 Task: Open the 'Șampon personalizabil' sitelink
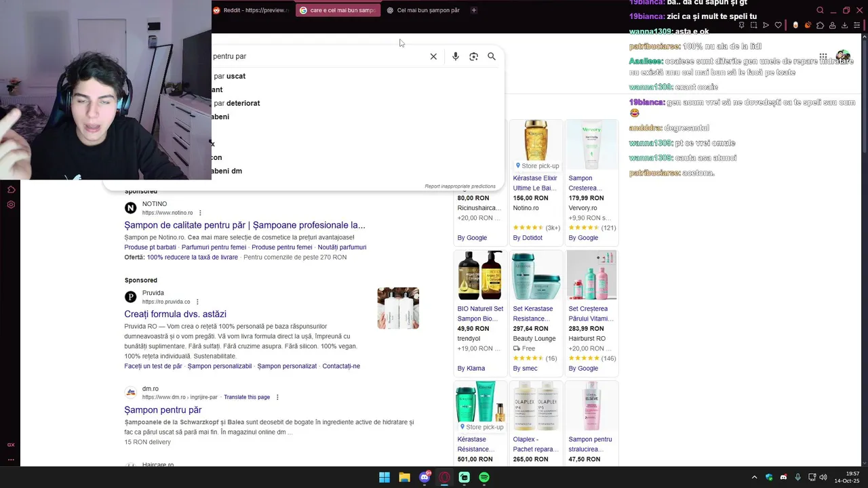(220, 366)
